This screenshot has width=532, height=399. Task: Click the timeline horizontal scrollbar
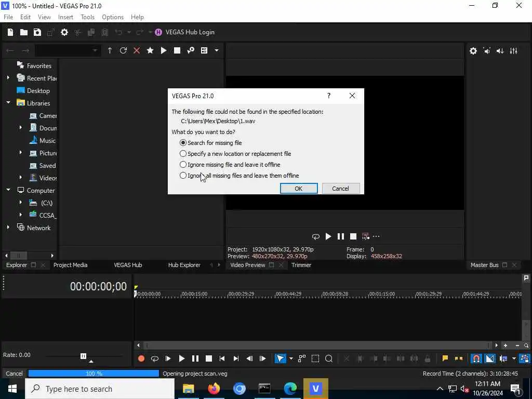coord(317,345)
